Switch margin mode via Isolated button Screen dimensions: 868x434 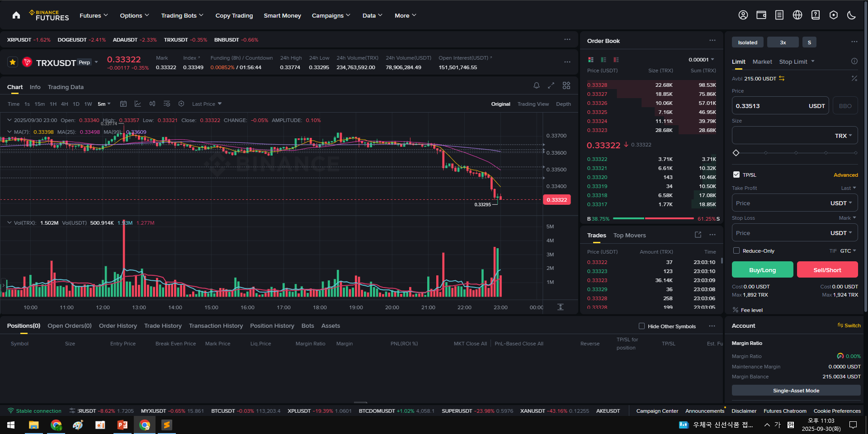(x=748, y=42)
